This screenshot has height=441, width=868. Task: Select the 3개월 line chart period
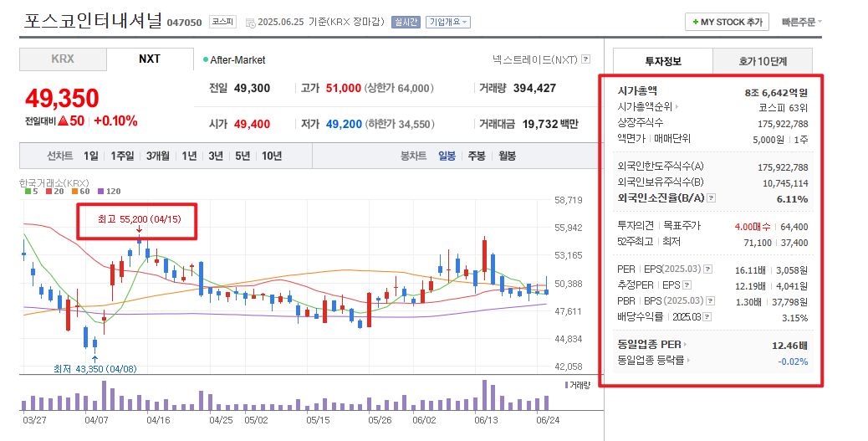coord(158,156)
